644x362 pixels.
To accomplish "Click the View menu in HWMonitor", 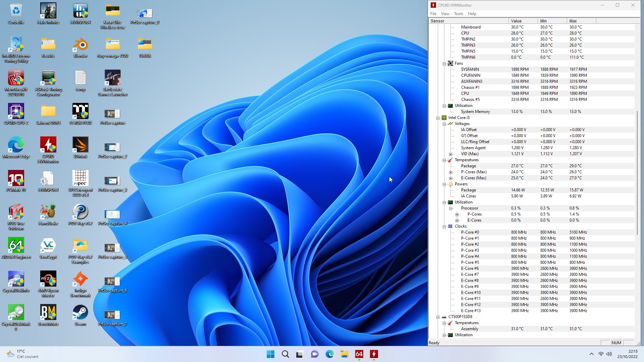I will click(445, 13).
